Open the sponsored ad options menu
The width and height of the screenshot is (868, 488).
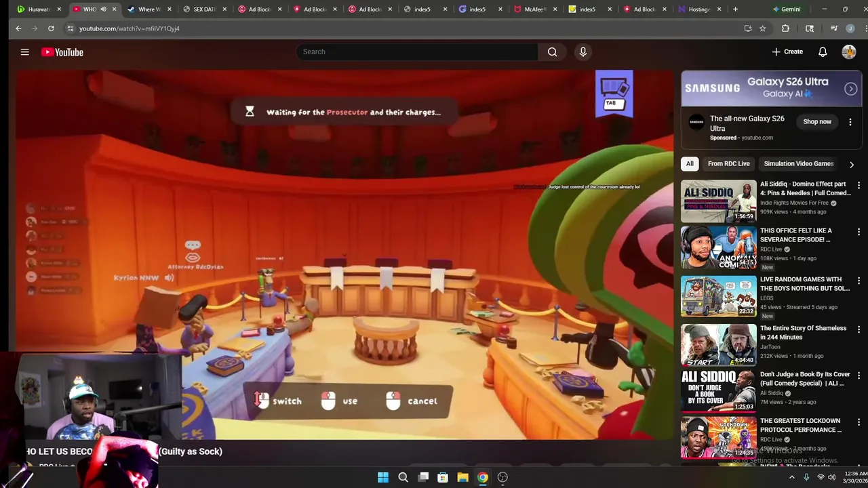(850, 122)
